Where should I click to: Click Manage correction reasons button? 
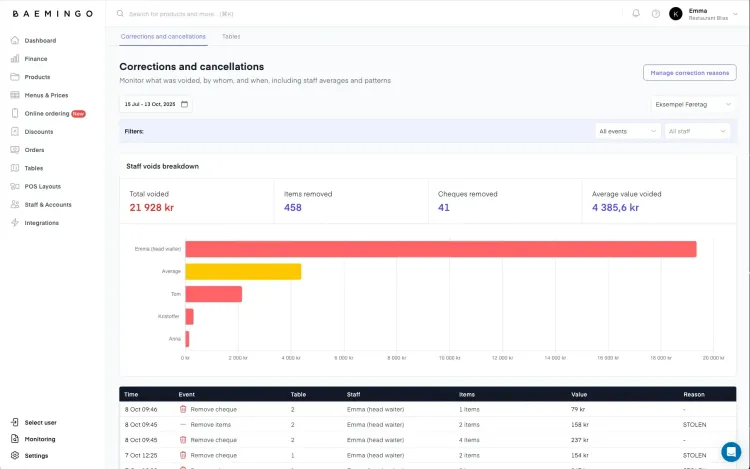(x=689, y=73)
